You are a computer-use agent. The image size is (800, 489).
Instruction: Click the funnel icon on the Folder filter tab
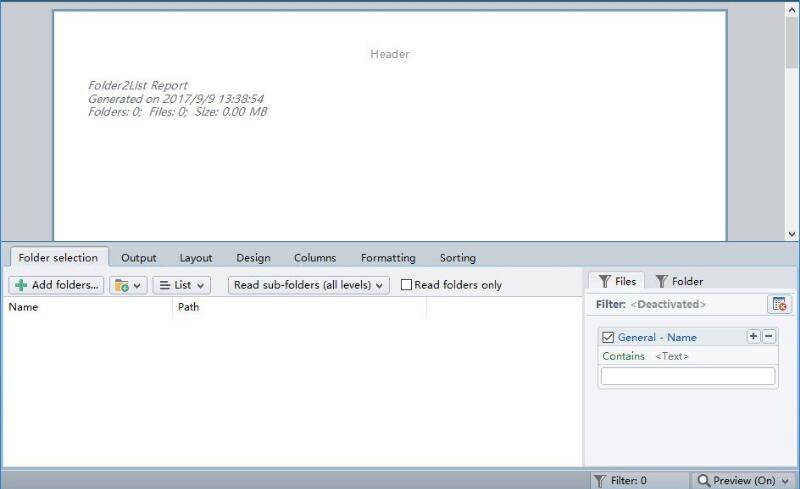[x=661, y=281]
